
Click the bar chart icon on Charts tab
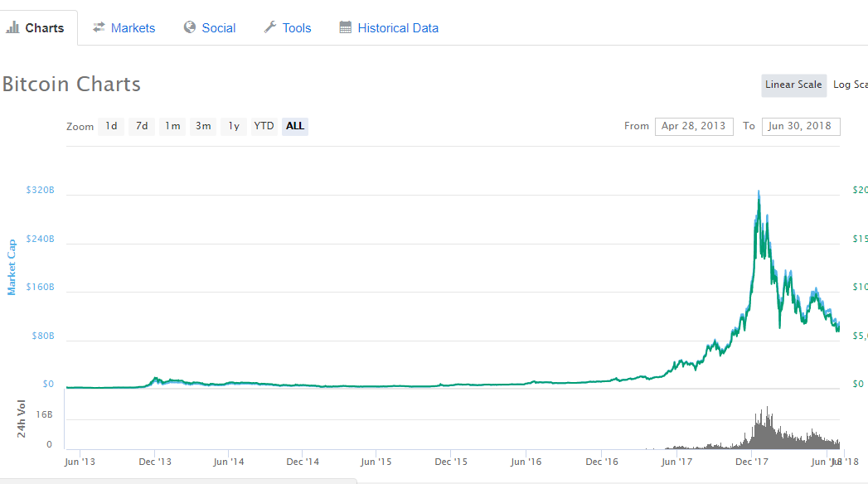[12, 27]
